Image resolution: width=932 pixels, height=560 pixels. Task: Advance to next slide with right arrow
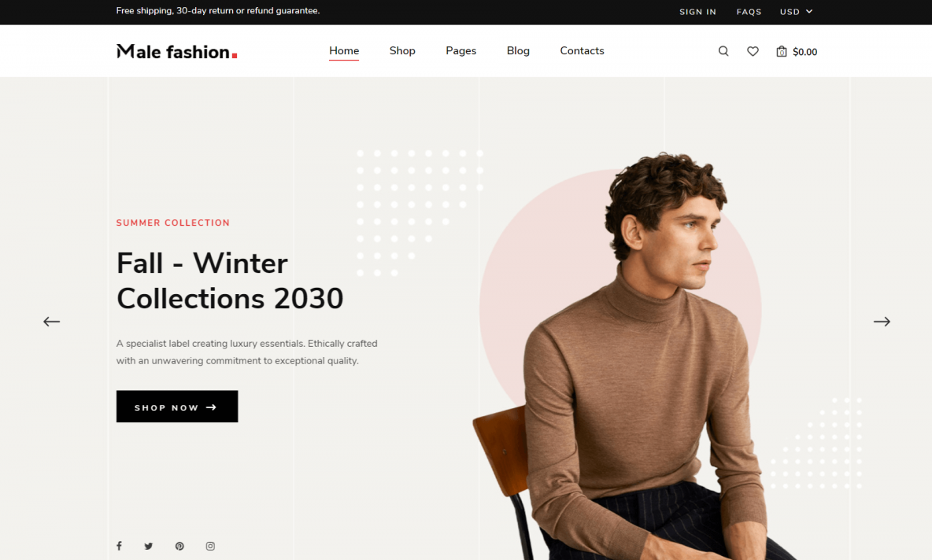click(882, 322)
